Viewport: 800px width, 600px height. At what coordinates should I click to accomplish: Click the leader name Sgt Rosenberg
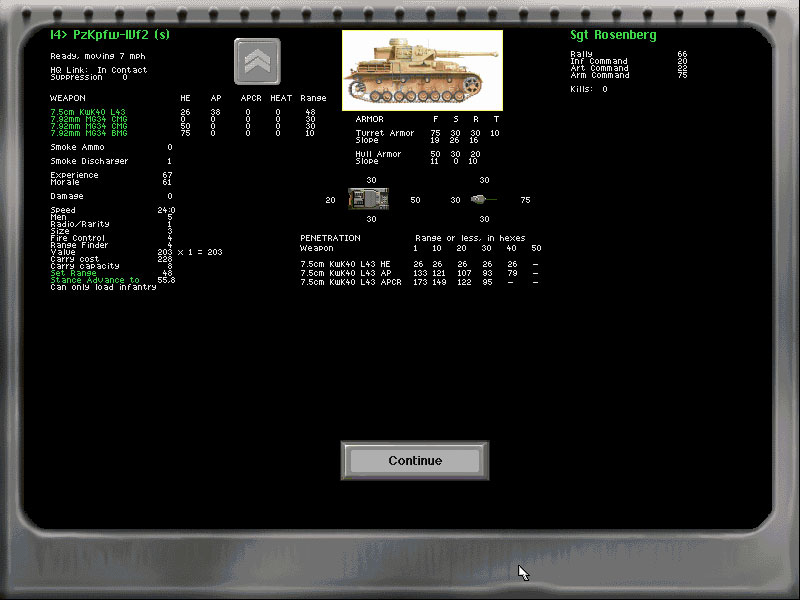coord(613,36)
